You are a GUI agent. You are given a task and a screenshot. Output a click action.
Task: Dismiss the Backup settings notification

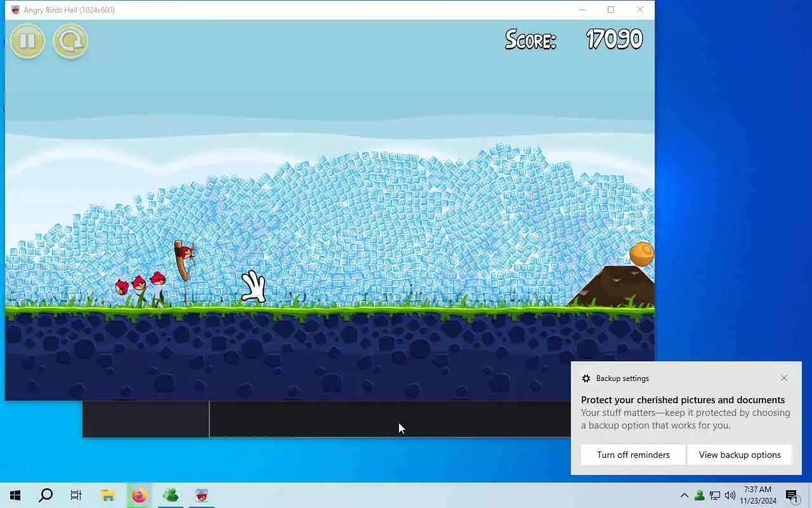784,378
